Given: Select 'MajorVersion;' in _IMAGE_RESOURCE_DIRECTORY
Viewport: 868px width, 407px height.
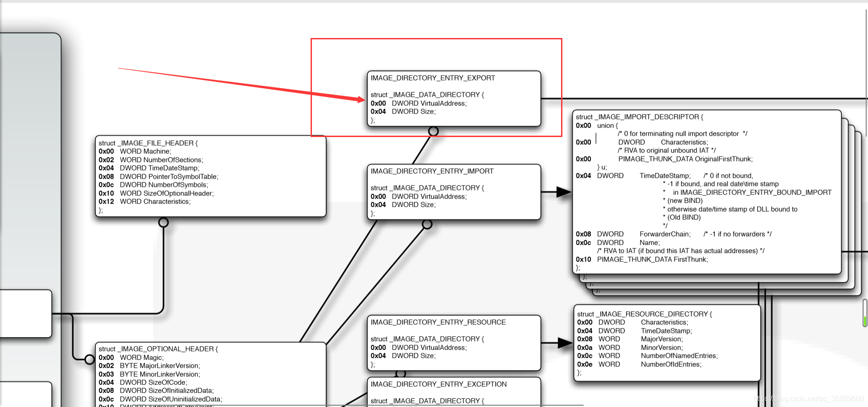Looking at the screenshot, I should 662,339.
